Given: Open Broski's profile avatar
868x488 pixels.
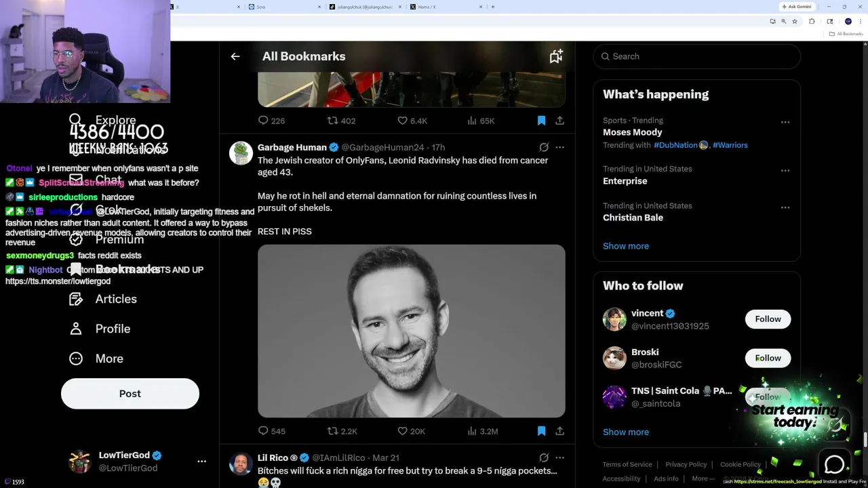Looking at the screenshot, I should pyautogui.click(x=614, y=358).
